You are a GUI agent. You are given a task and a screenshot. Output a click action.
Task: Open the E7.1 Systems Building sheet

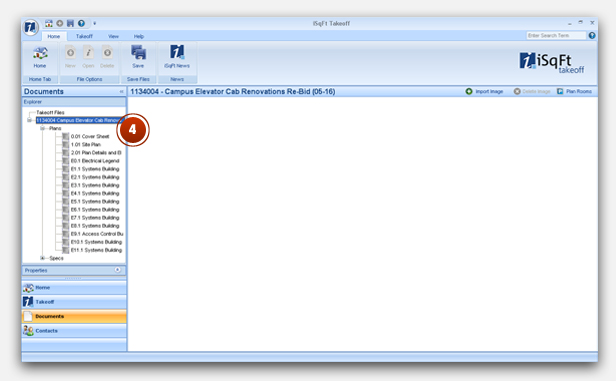tap(95, 218)
